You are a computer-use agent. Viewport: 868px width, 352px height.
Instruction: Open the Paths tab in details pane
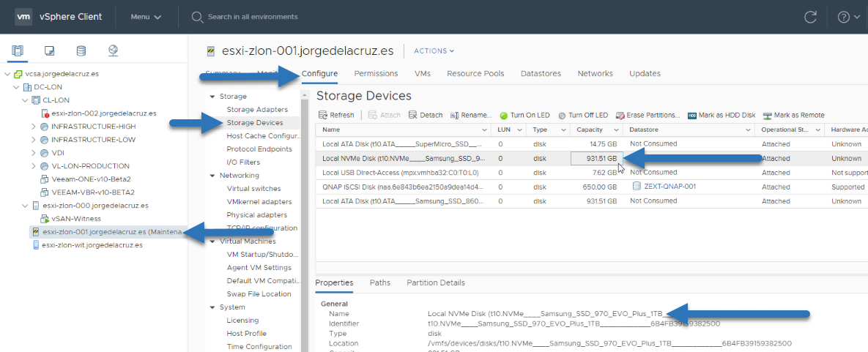click(379, 282)
